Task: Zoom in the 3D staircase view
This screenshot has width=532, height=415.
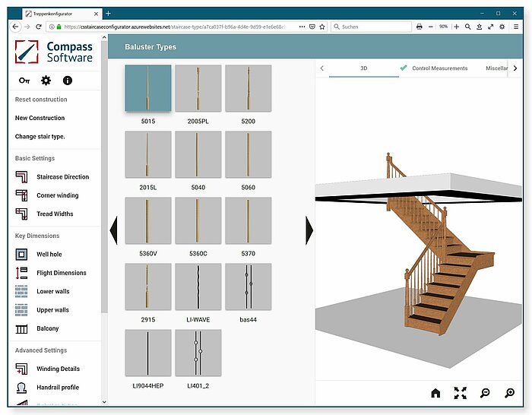Action: pos(510,393)
